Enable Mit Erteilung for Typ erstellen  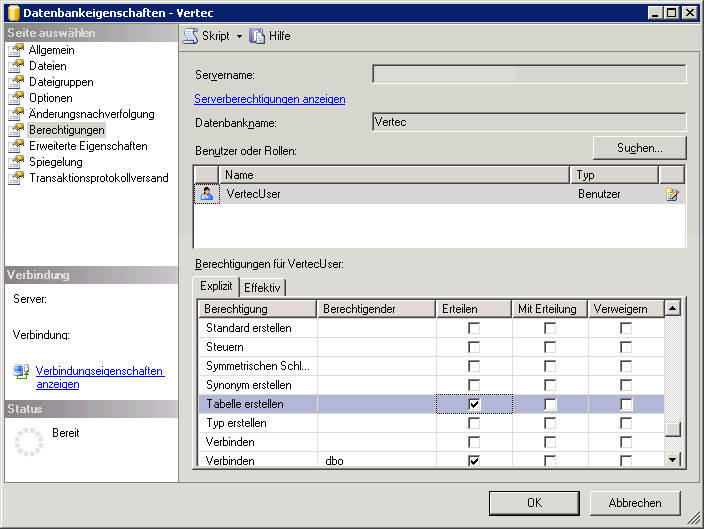[x=550, y=423]
